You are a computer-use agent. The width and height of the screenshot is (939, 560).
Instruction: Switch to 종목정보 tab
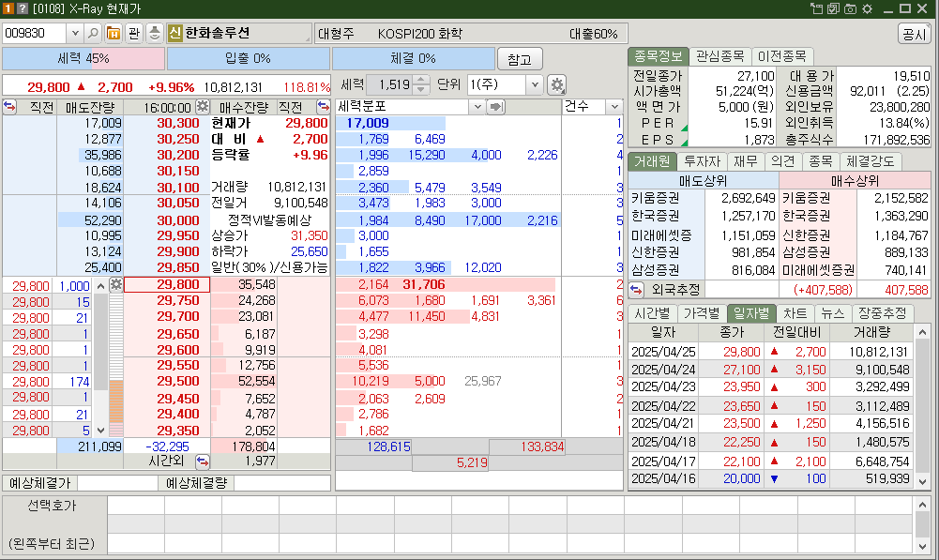(658, 56)
